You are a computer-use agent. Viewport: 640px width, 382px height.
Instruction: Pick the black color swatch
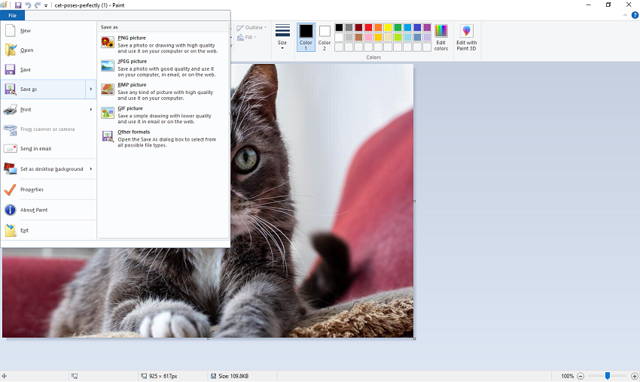pyautogui.click(x=339, y=27)
